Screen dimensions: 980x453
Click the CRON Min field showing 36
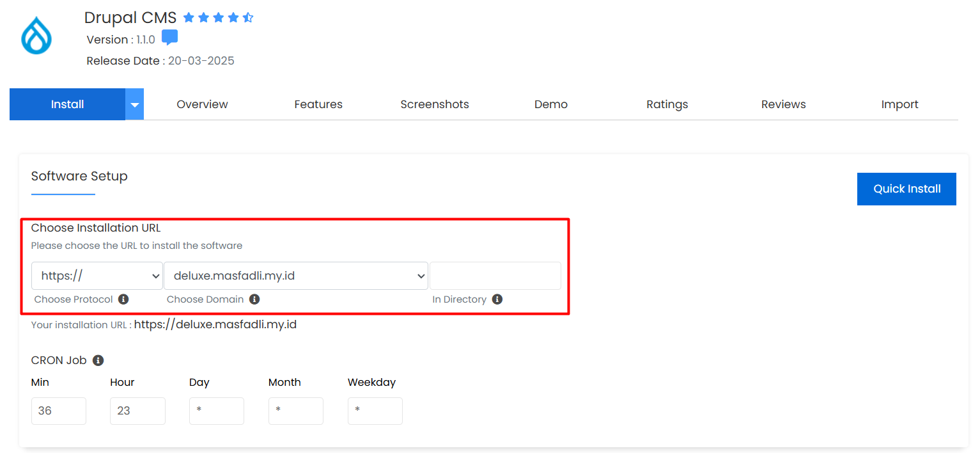coord(59,411)
